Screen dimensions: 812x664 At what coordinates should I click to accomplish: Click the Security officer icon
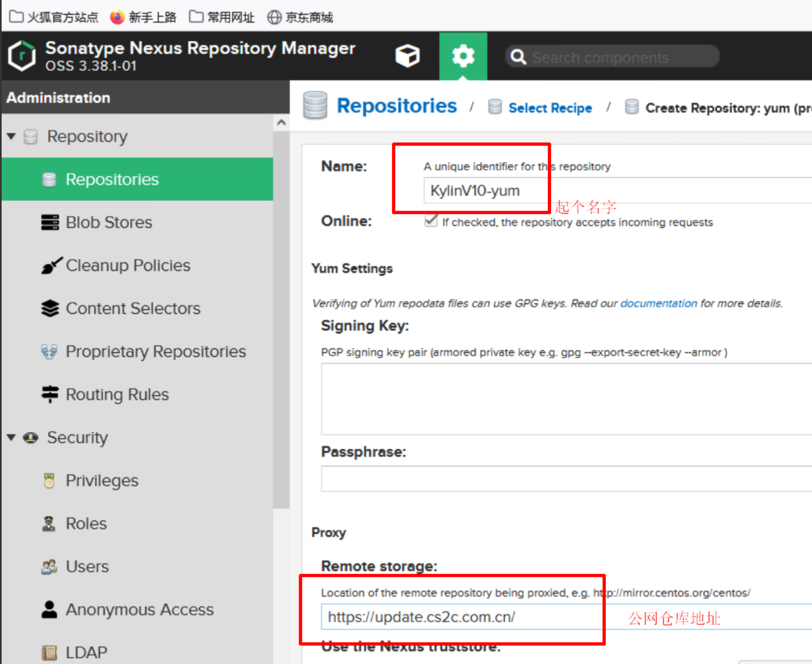point(30,438)
